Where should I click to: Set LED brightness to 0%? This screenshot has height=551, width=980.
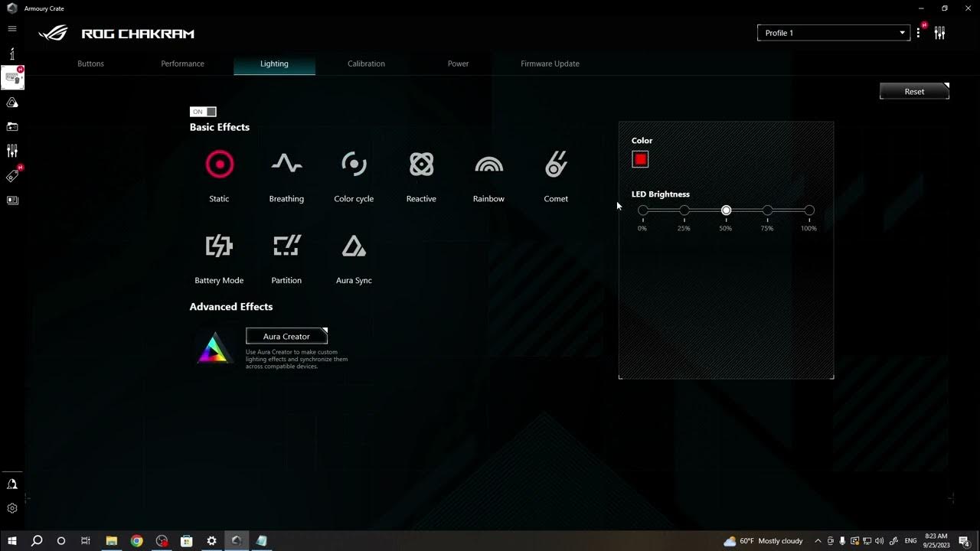[643, 210]
